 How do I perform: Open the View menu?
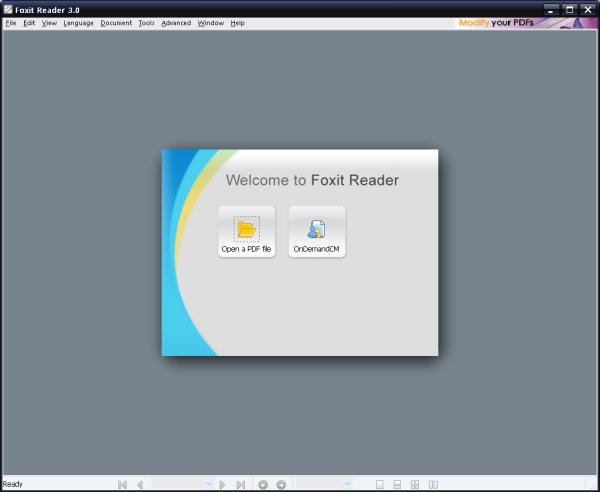[49, 23]
